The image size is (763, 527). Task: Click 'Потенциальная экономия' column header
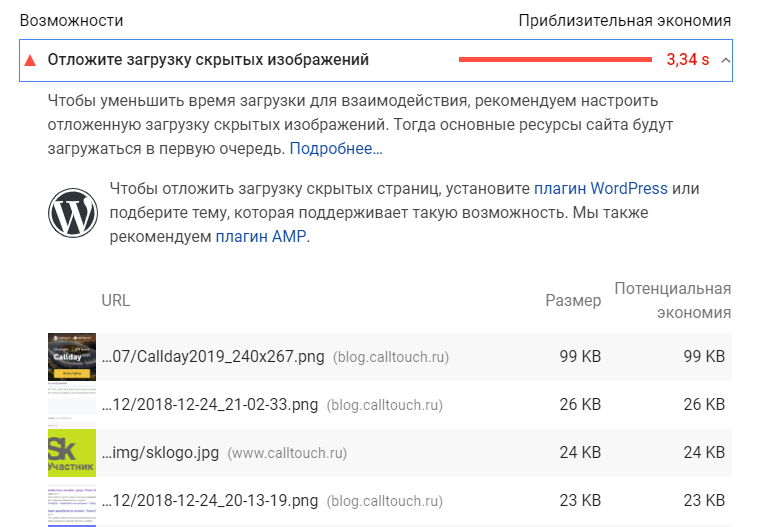pos(672,301)
